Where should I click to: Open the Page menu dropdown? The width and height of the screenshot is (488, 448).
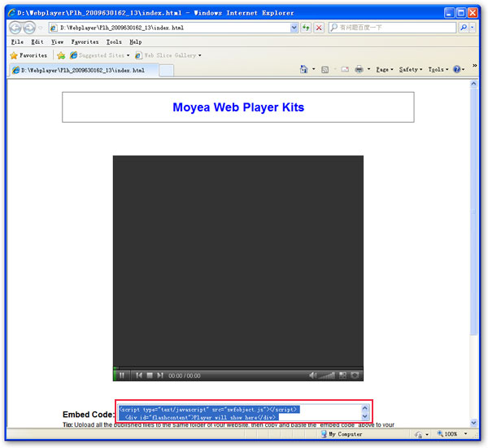[x=385, y=69]
